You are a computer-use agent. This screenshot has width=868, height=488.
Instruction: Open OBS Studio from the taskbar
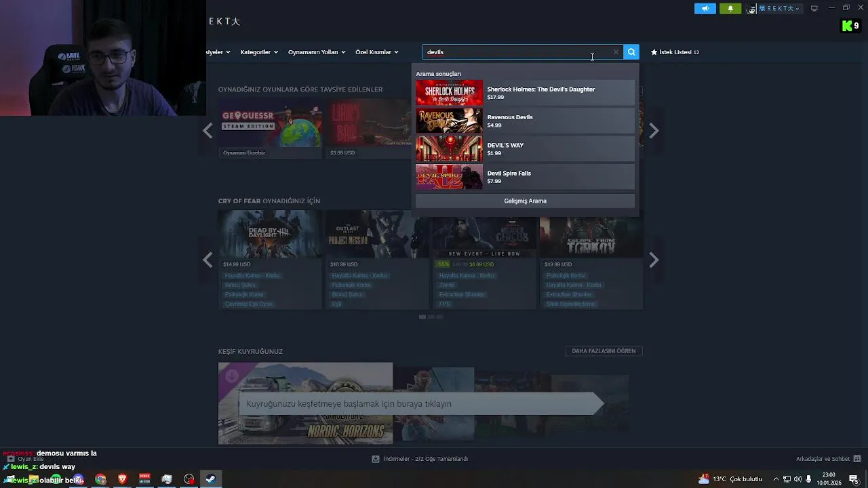click(x=189, y=479)
